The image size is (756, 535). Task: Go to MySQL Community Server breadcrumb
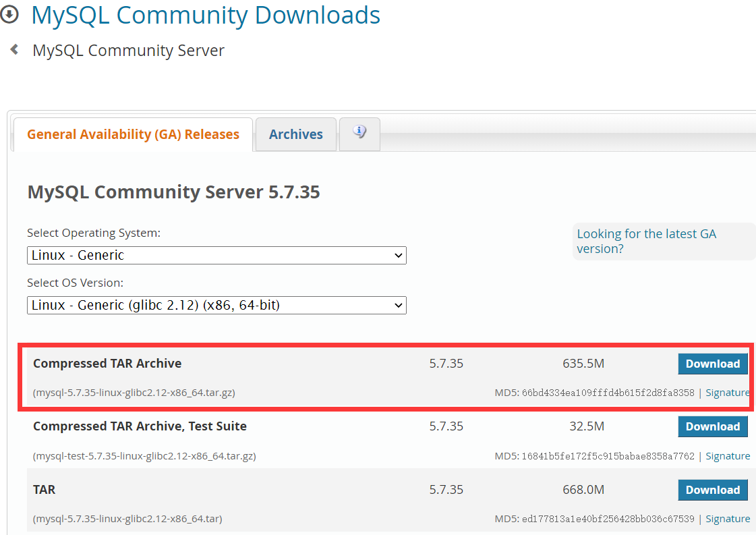click(128, 50)
